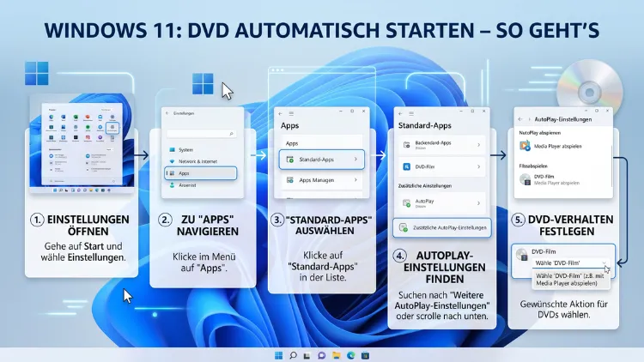Click Media Player abspielen option
The height and width of the screenshot is (362, 644).
(558, 146)
